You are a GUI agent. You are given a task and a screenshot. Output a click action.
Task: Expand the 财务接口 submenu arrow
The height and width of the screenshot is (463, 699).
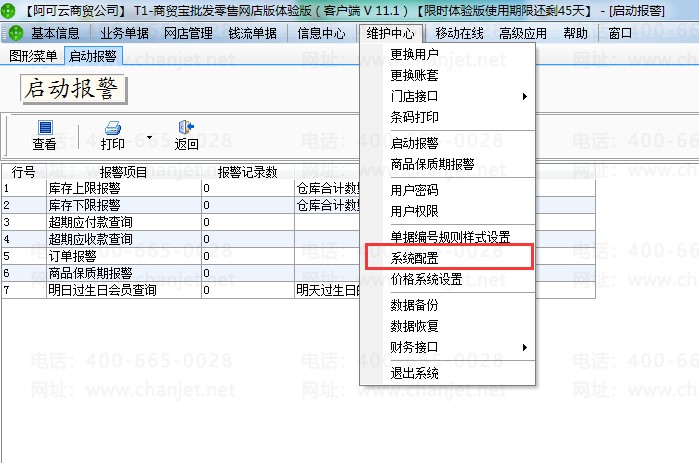click(x=525, y=347)
